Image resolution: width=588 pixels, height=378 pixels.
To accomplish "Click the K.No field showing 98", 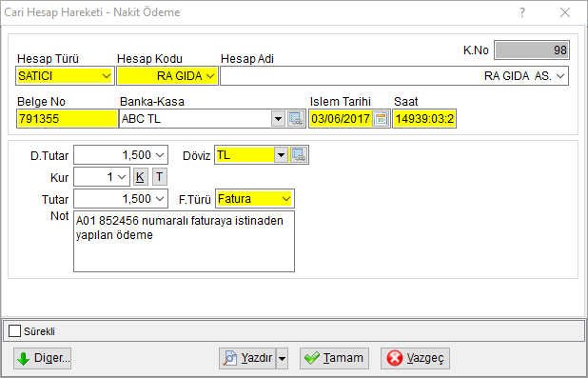I will pyautogui.click(x=532, y=50).
